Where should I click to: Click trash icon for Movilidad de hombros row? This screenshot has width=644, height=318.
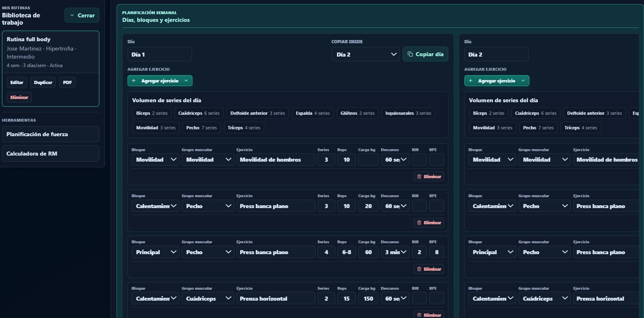click(419, 177)
